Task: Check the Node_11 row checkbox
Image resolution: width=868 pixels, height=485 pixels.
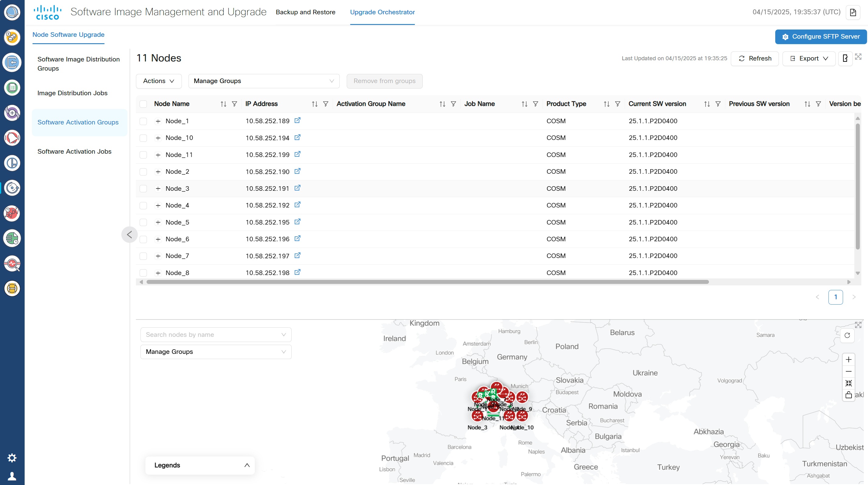Action: (x=143, y=155)
